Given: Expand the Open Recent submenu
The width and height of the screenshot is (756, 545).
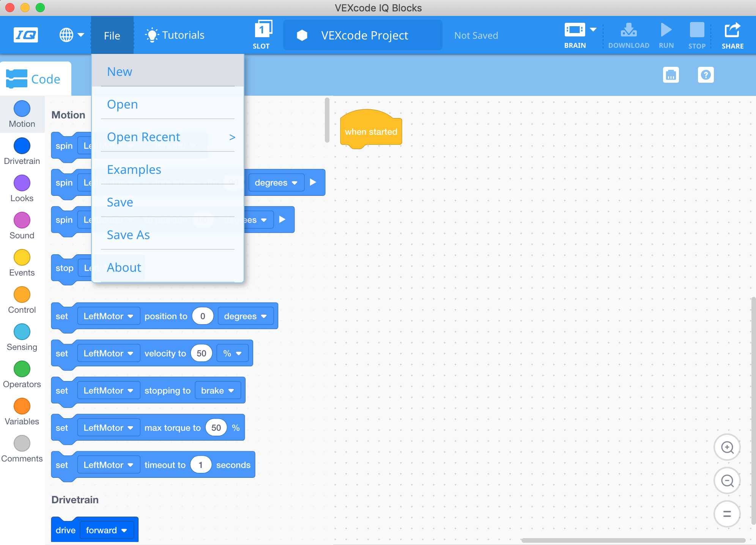Looking at the screenshot, I should tap(167, 137).
